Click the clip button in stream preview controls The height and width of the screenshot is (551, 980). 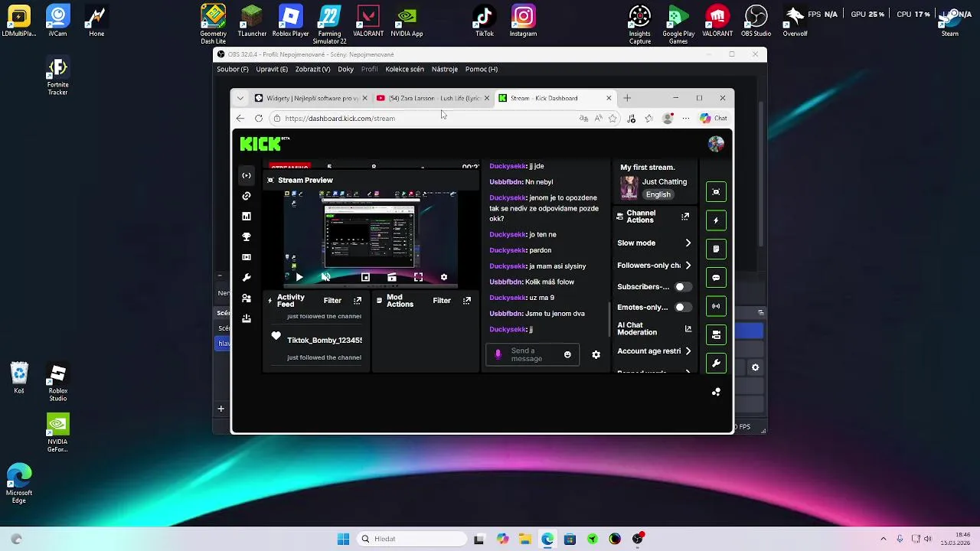(x=391, y=277)
